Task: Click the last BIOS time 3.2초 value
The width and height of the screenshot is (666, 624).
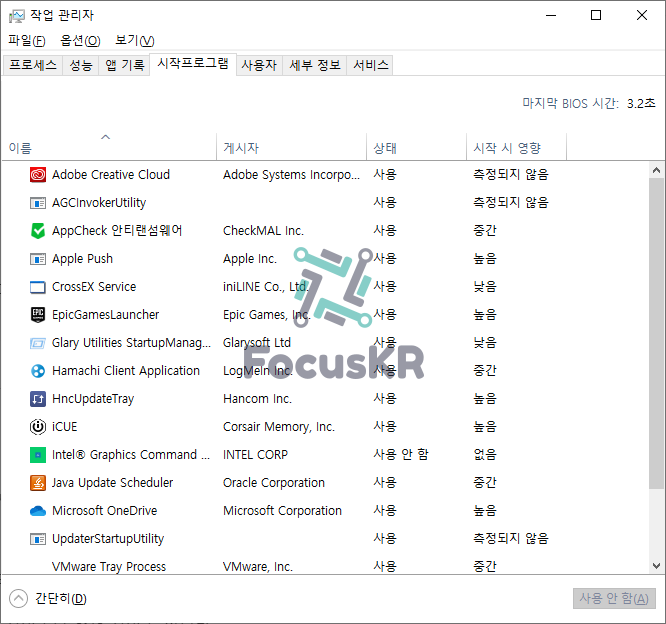Action: click(x=641, y=104)
